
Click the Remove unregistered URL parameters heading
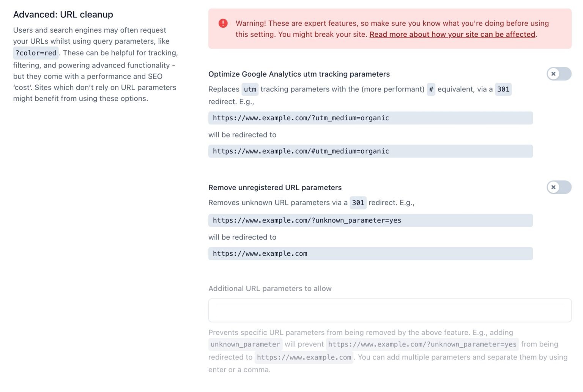pyautogui.click(x=275, y=187)
